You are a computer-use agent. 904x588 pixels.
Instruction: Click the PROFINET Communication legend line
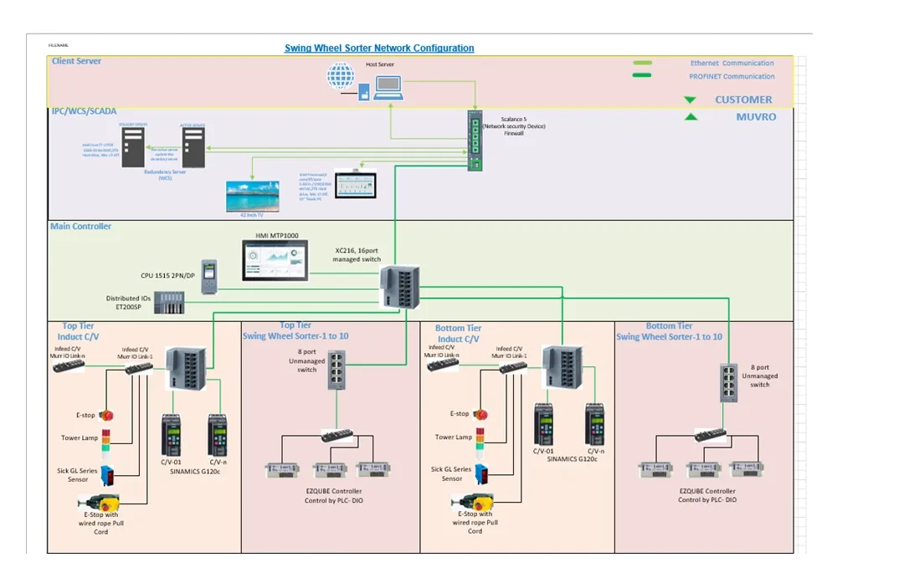click(x=642, y=75)
